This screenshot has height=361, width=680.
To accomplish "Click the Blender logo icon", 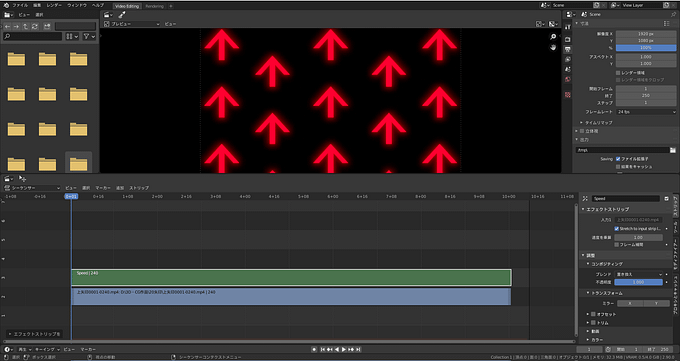I will (6, 5).
